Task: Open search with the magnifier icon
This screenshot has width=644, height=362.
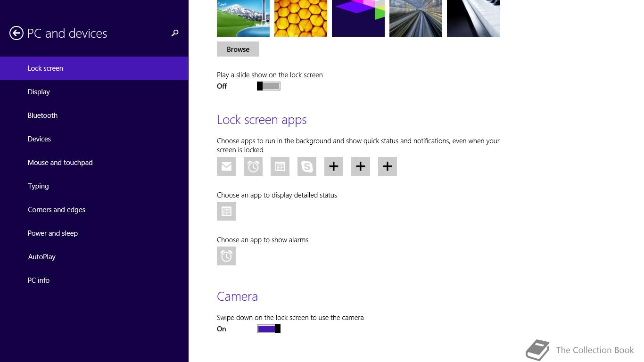Action: (175, 33)
